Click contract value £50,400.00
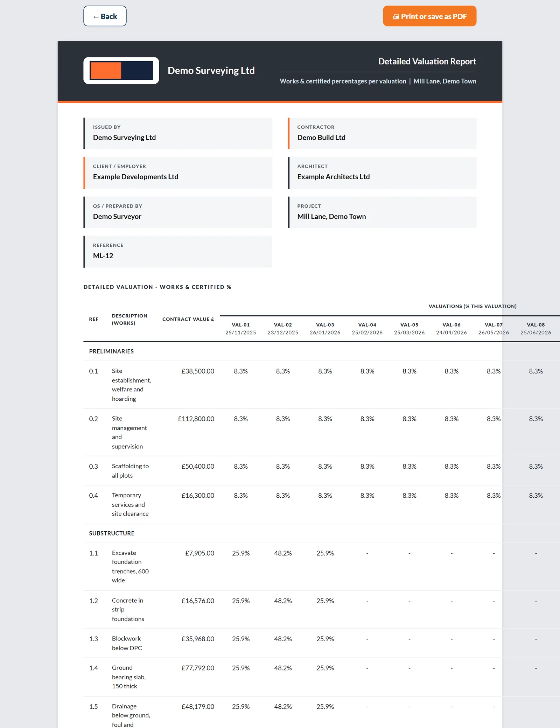The width and height of the screenshot is (560, 728). pyautogui.click(x=198, y=467)
